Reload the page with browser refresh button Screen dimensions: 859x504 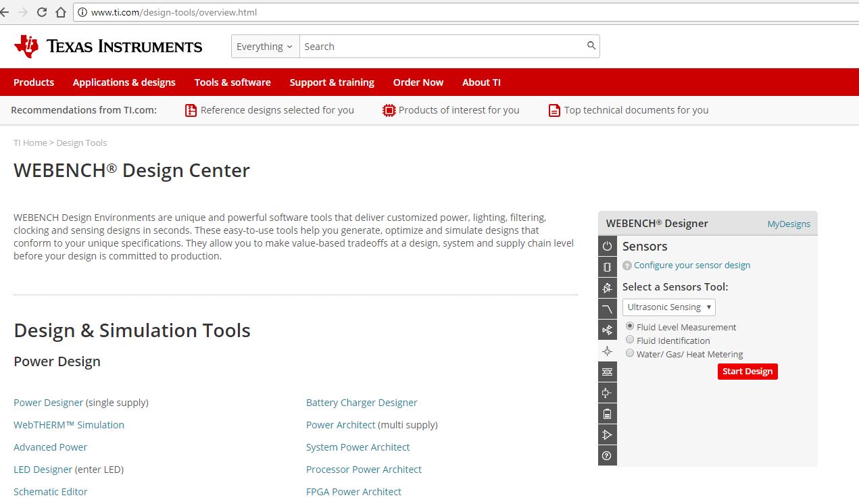coord(42,12)
